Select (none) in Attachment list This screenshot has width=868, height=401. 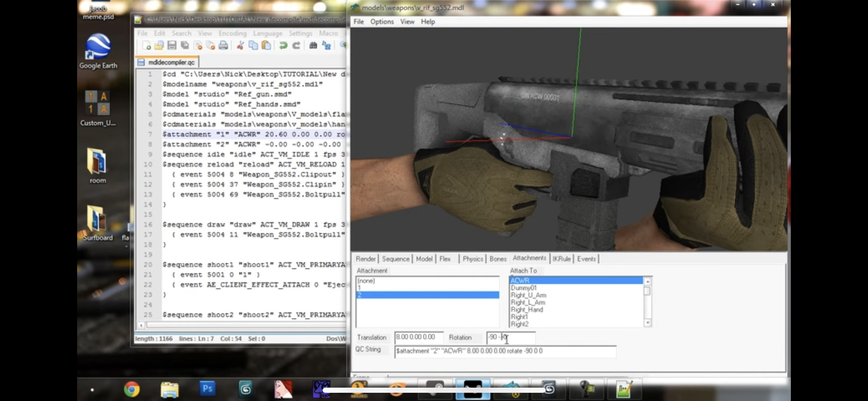pyautogui.click(x=427, y=281)
